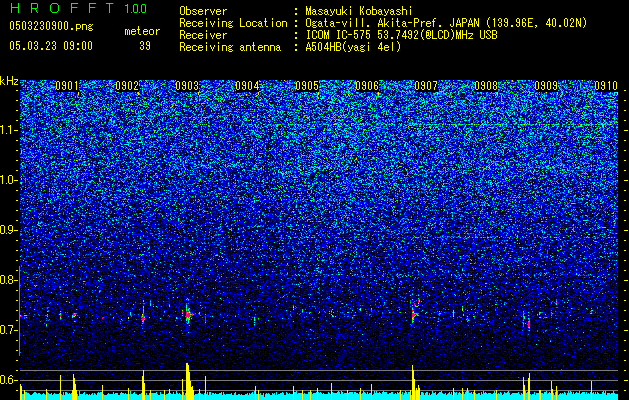Screen dimensions: 629x400
Task: Click the kHz axis unit label
Action: 9,81
